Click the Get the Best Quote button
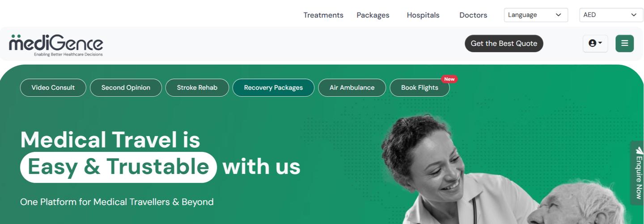The width and height of the screenshot is (644, 224). coord(504,43)
